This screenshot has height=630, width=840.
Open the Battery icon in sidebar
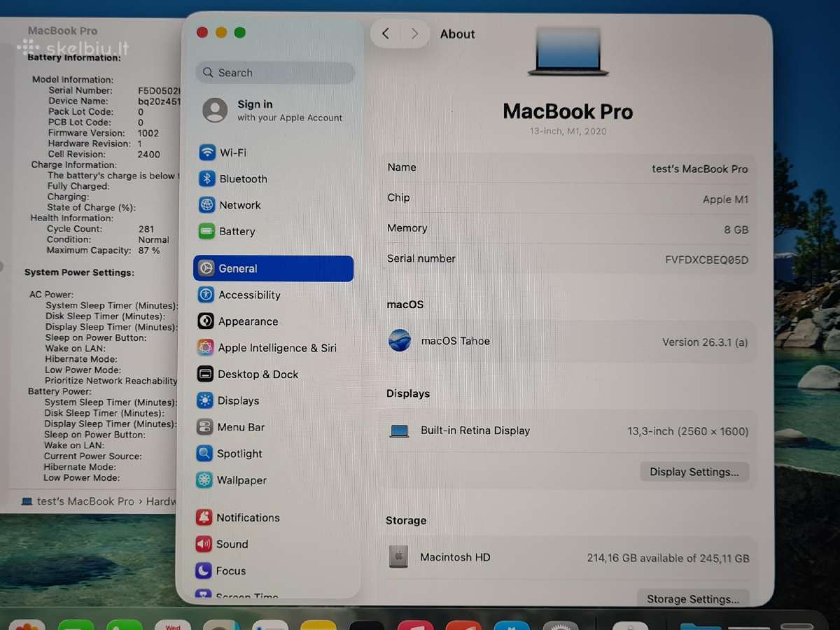(206, 231)
